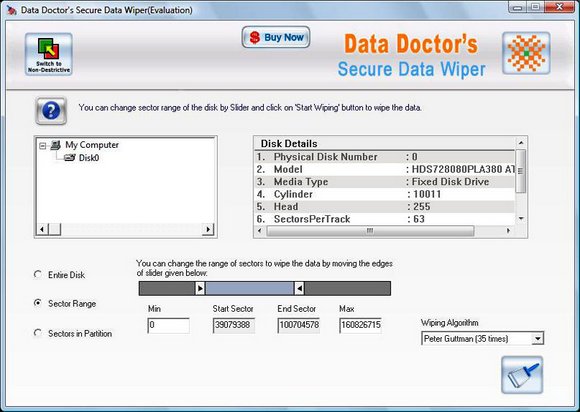Select the Entire Disk radio option
The height and width of the screenshot is (412, 580).
tap(38, 274)
